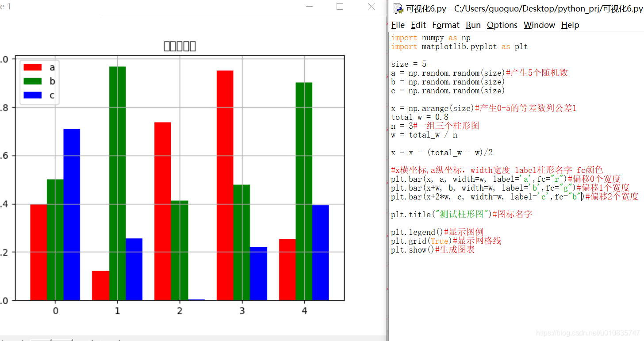Click the 'c = np.random.random(size)' line
Screen dimensions: 644x341
point(448,91)
